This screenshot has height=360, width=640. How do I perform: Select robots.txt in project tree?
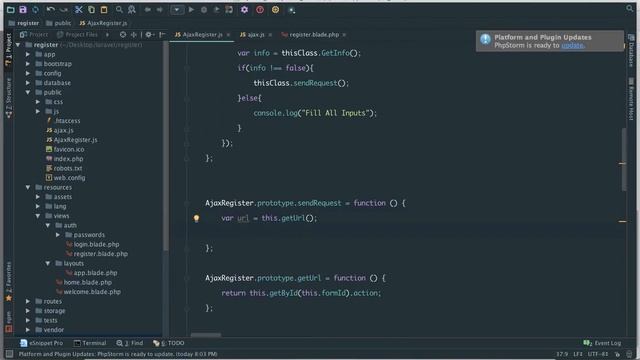[x=64, y=168]
